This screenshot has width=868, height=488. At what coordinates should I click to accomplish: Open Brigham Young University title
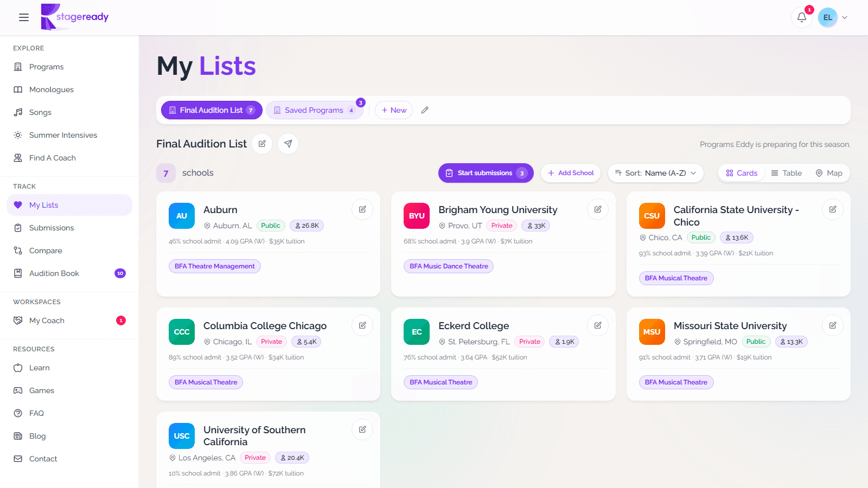click(x=498, y=210)
